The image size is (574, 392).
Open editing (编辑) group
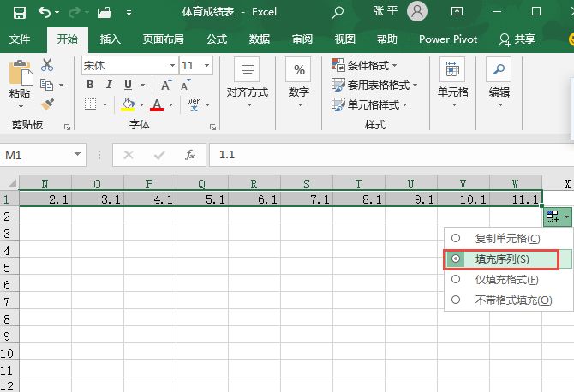(499, 83)
